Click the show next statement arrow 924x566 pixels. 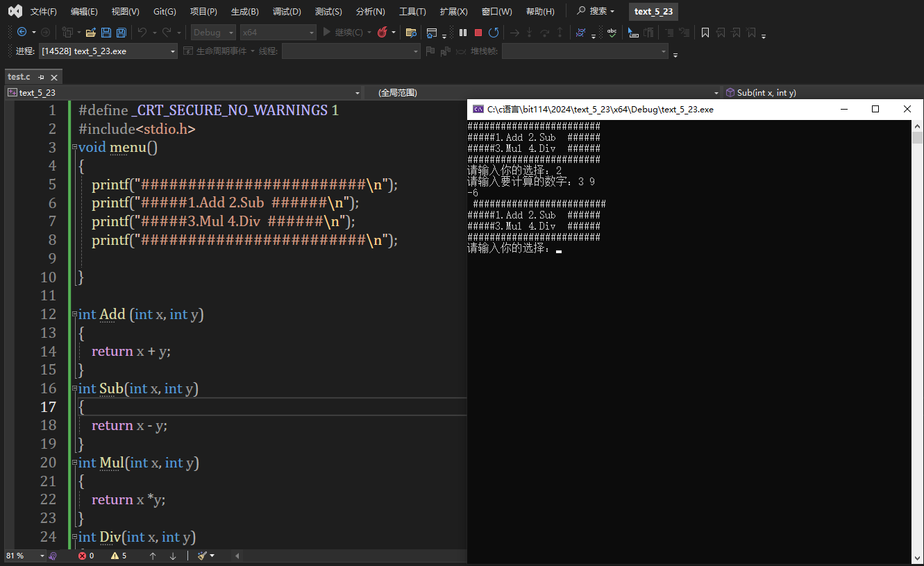(514, 32)
